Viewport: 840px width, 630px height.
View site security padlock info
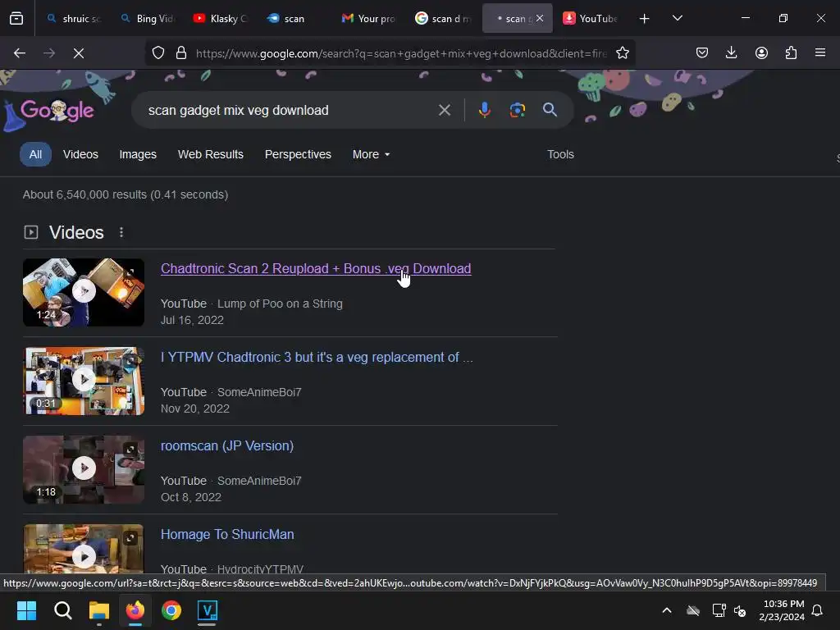click(x=181, y=53)
